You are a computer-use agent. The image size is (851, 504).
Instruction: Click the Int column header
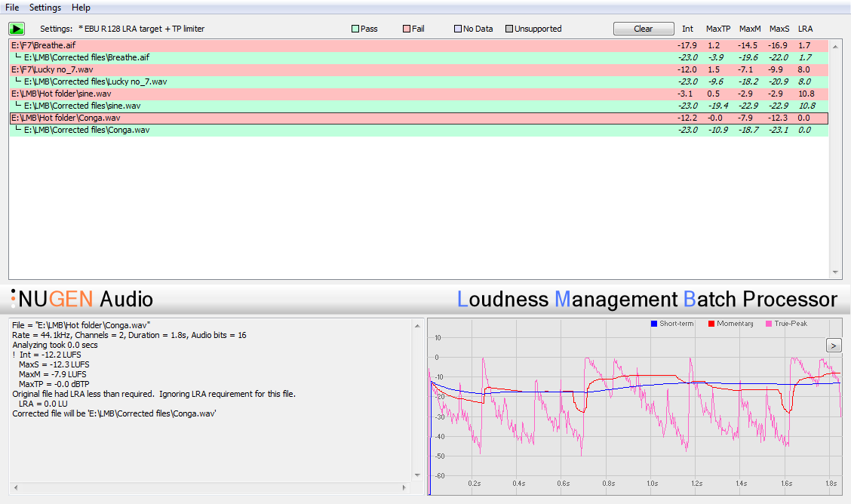pos(687,29)
